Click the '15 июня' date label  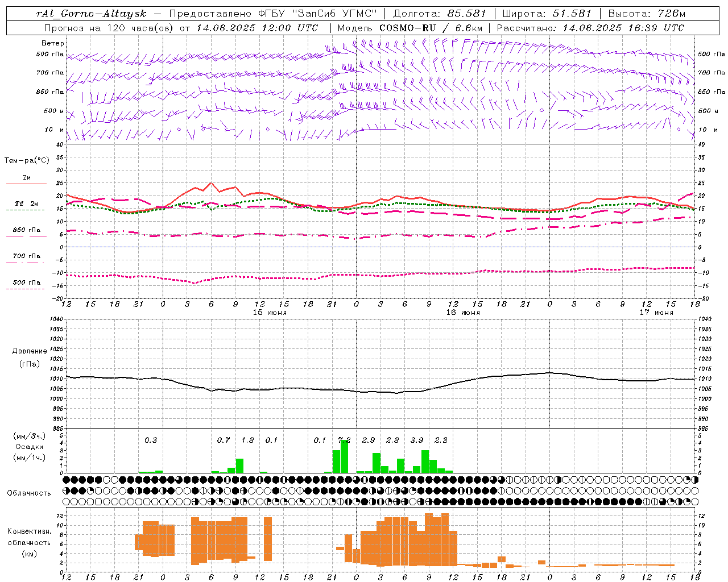coord(270,313)
